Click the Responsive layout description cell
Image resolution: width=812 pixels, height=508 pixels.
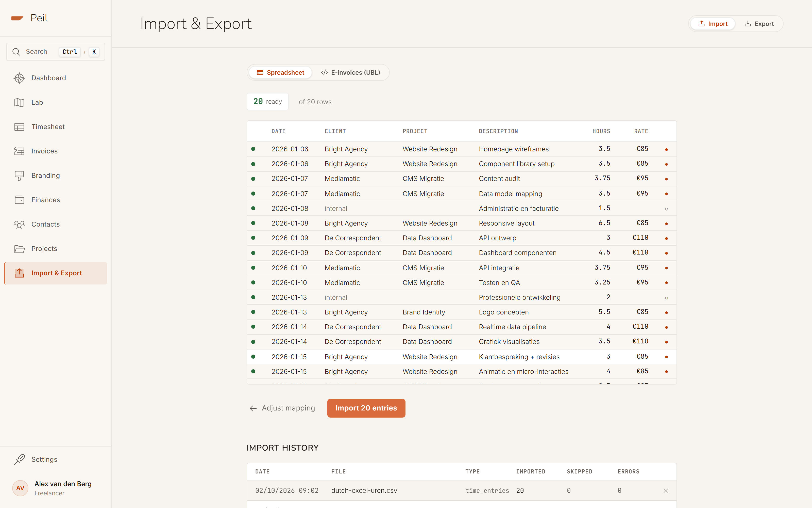coord(506,224)
